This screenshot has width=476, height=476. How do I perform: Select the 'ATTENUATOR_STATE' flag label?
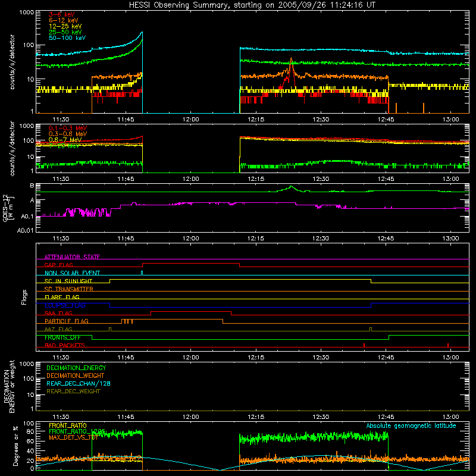click(72, 257)
